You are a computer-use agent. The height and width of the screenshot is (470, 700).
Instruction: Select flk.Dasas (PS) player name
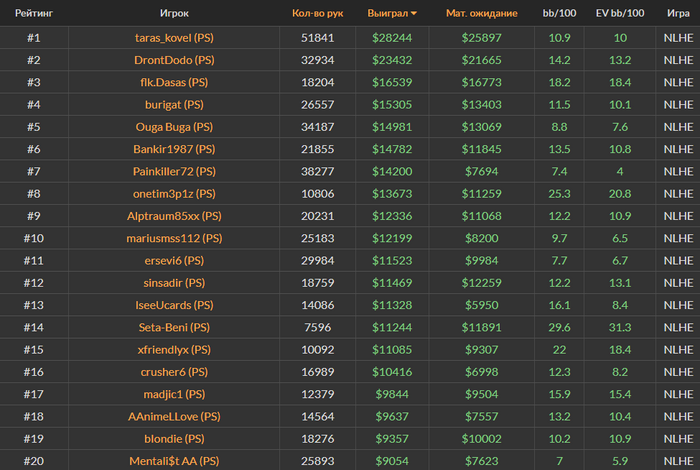tap(174, 82)
